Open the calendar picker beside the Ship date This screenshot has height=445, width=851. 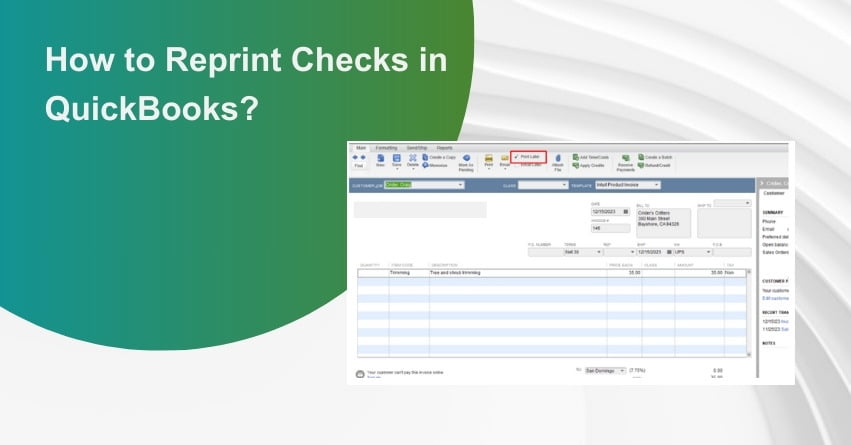click(x=669, y=252)
